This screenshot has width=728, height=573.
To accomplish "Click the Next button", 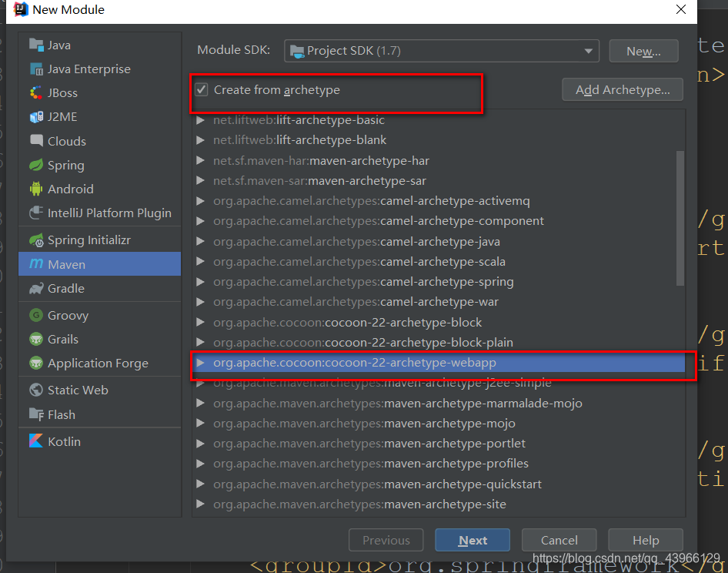I will click(x=473, y=540).
